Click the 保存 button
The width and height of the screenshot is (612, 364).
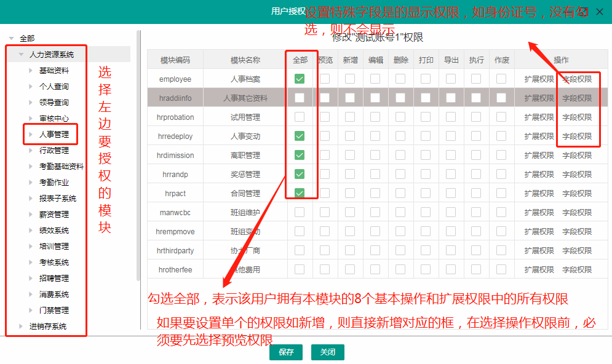(286, 352)
